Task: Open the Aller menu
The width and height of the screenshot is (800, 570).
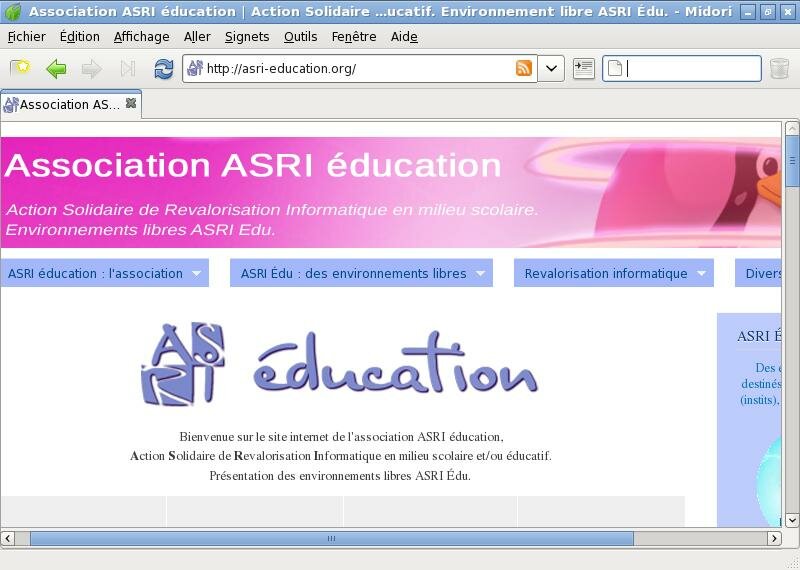Action: [x=197, y=37]
